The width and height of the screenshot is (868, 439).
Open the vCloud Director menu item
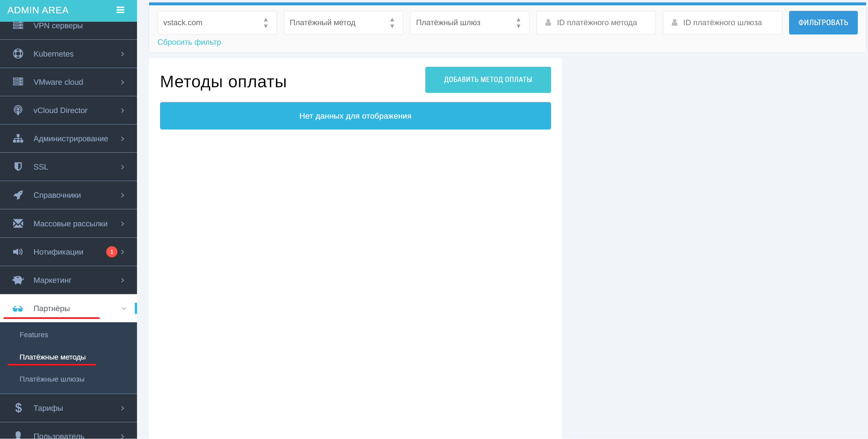[68, 111]
